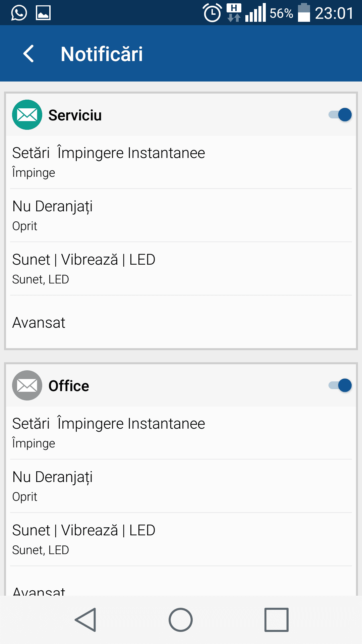
Task: Tap the image notification icon in status bar
Action: point(43,13)
